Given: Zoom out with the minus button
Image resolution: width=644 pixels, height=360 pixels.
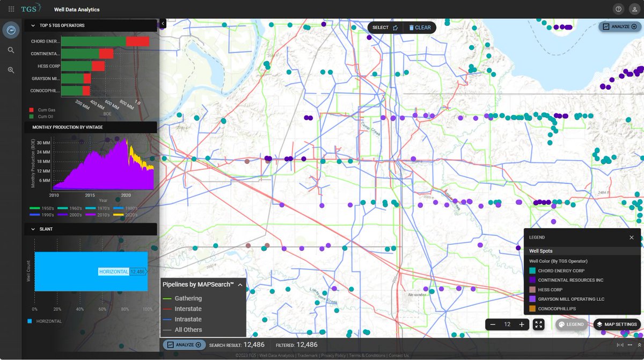Looking at the screenshot, I should [493, 325].
